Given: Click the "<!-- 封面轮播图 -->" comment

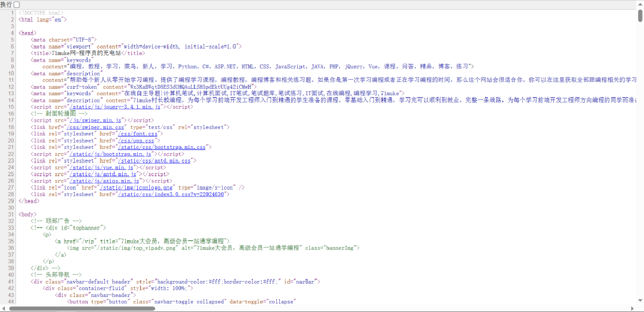Looking at the screenshot, I should point(59,114).
